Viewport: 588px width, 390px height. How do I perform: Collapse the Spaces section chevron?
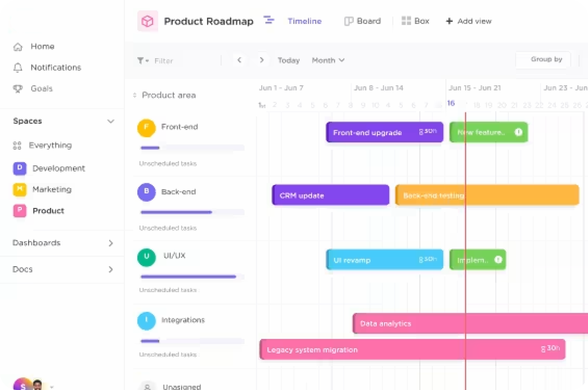click(111, 121)
